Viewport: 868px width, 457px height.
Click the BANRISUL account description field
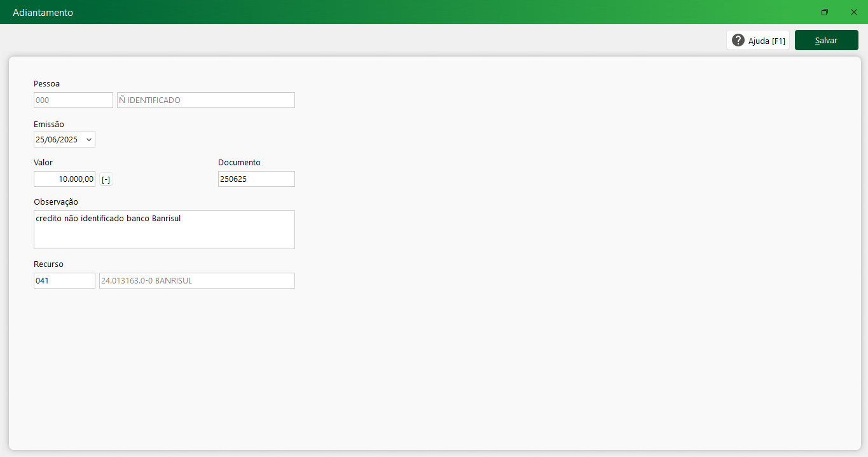pos(196,281)
